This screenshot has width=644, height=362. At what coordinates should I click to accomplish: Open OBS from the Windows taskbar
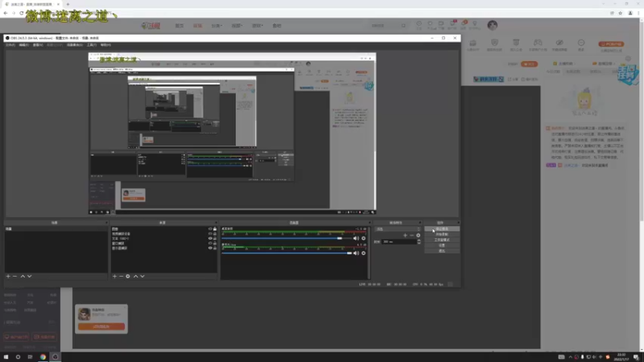tap(55, 356)
